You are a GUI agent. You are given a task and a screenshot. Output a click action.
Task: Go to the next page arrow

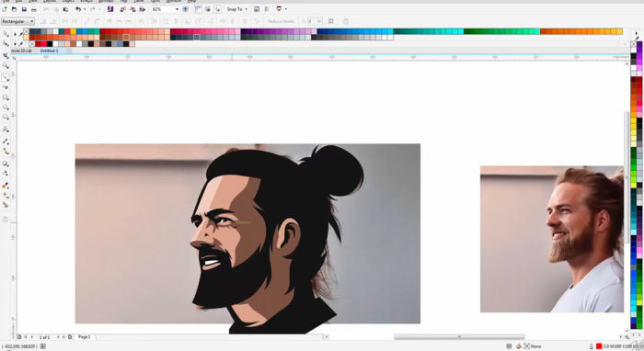click(x=58, y=337)
